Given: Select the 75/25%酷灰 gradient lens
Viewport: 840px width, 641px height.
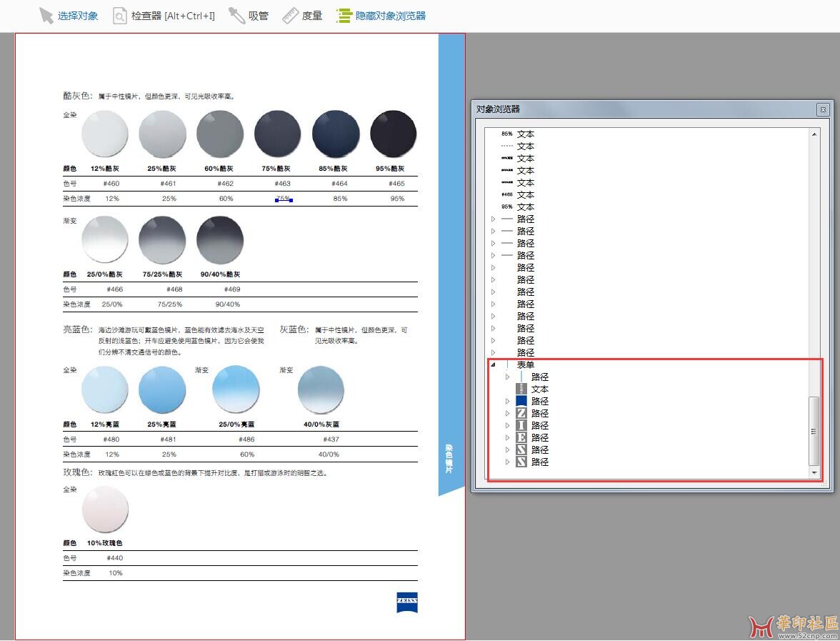Looking at the screenshot, I should [162, 239].
